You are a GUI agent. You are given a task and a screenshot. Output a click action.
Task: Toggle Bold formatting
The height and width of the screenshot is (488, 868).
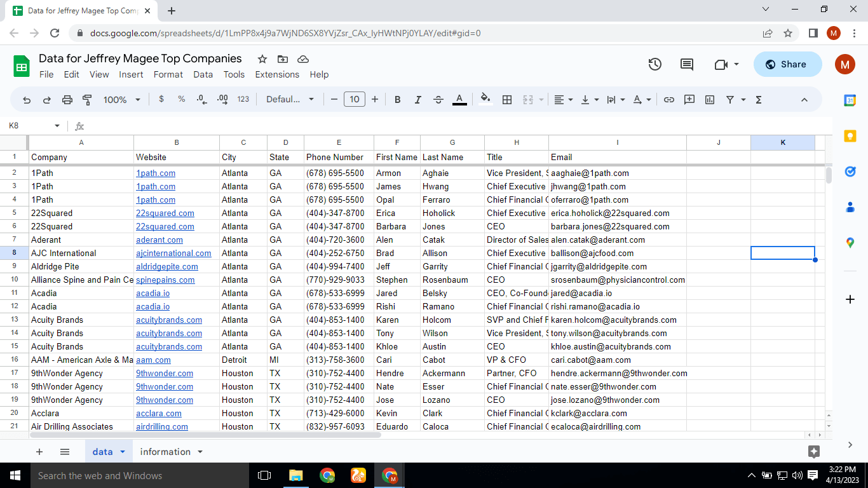[398, 100]
